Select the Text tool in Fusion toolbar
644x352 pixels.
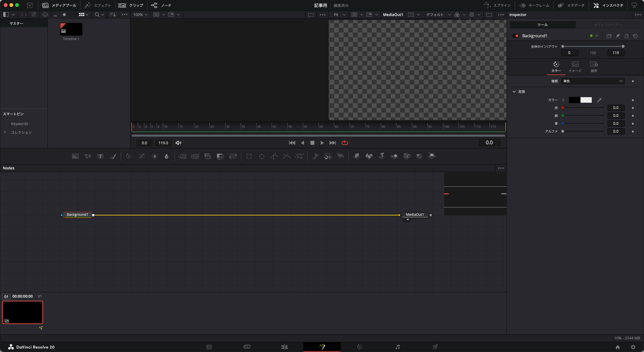point(100,156)
